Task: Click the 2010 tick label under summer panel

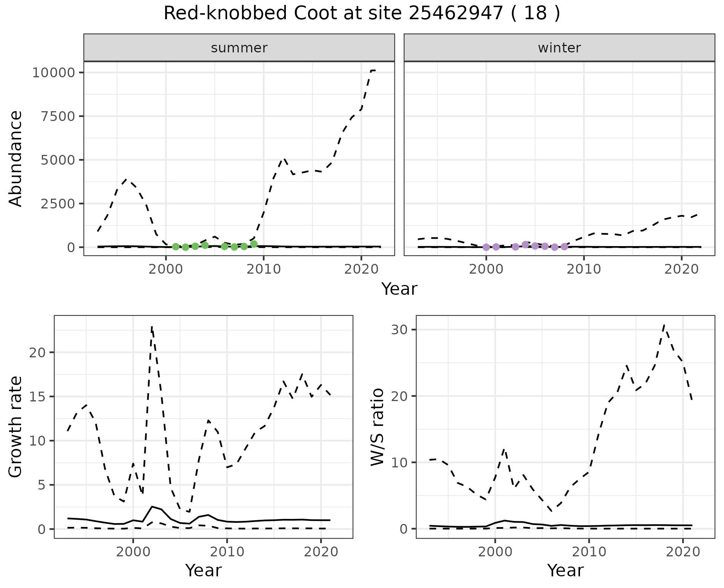Action: (264, 269)
